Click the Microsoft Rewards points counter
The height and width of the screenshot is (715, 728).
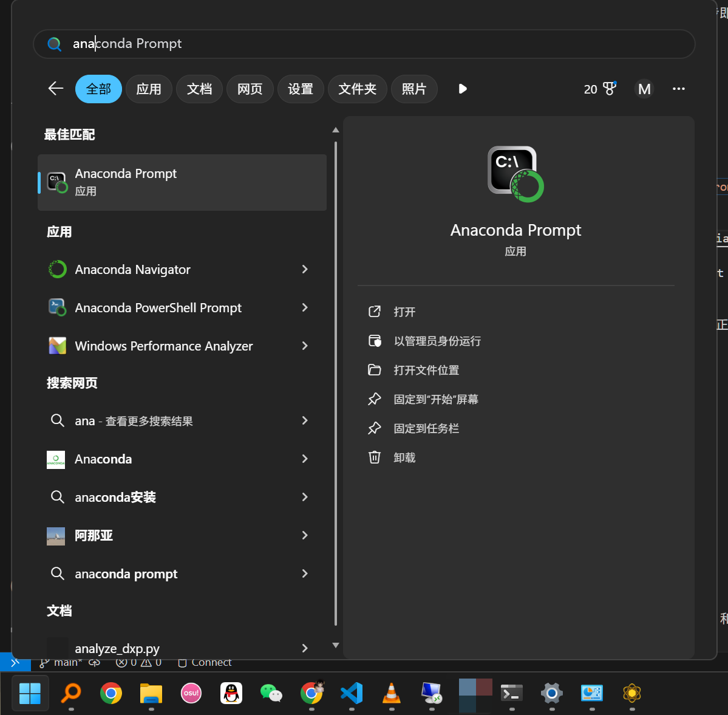click(x=597, y=89)
